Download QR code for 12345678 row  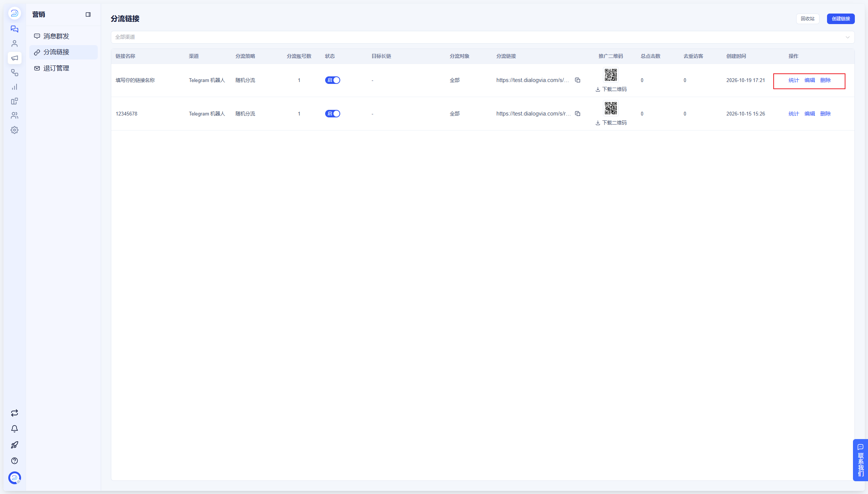(611, 123)
